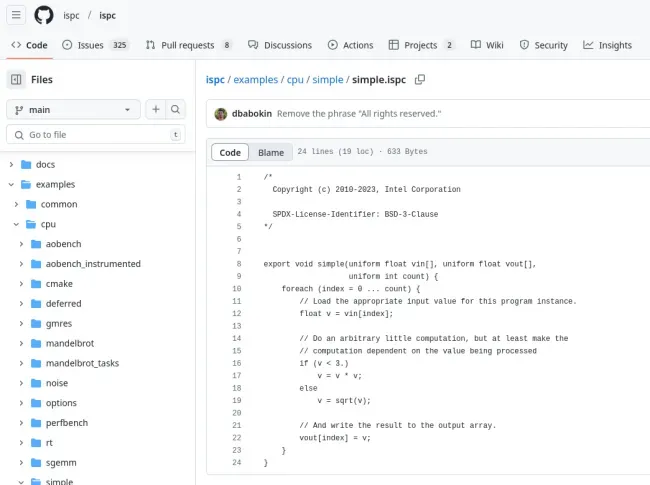This screenshot has height=485, width=650.
Task: Select the perfbench folder tree item
Action: (67, 423)
